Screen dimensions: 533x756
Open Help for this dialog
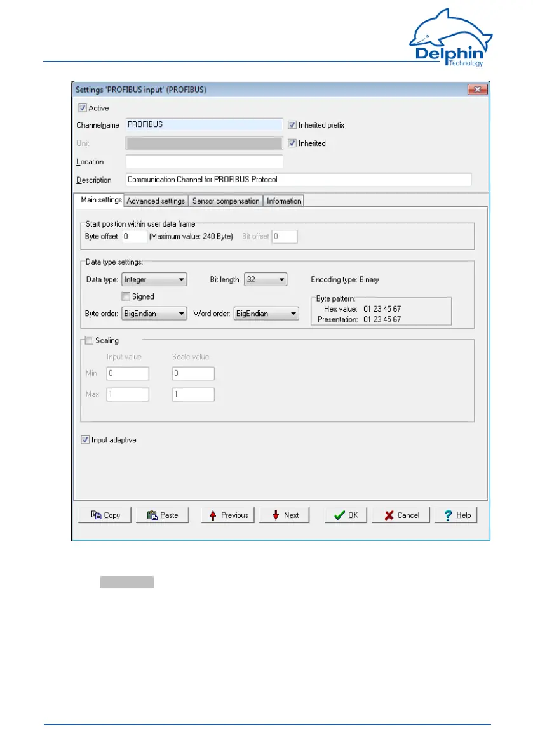click(x=456, y=515)
